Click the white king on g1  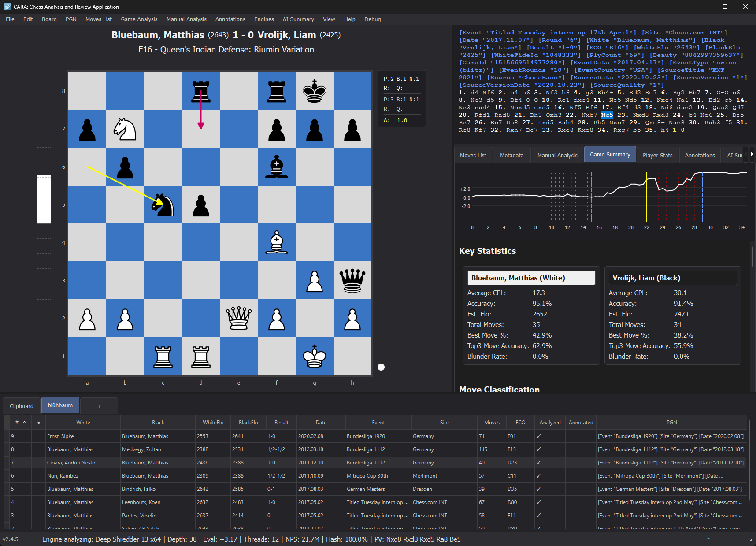click(x=315, y=357)
